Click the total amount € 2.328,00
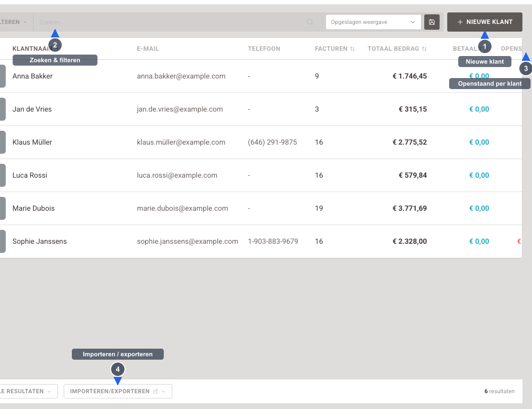Viewport: 532px width, 409px height. point(409,241)
